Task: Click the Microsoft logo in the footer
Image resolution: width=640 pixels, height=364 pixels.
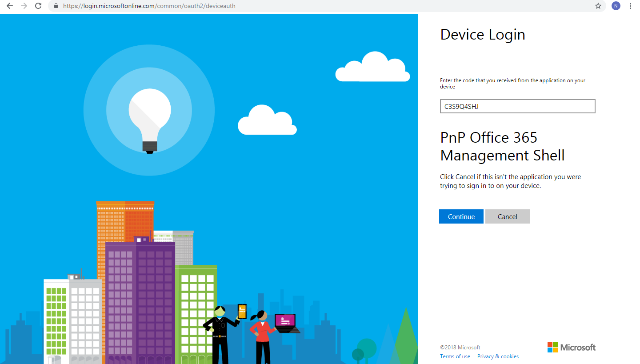Action: click(x=571, y=348)
